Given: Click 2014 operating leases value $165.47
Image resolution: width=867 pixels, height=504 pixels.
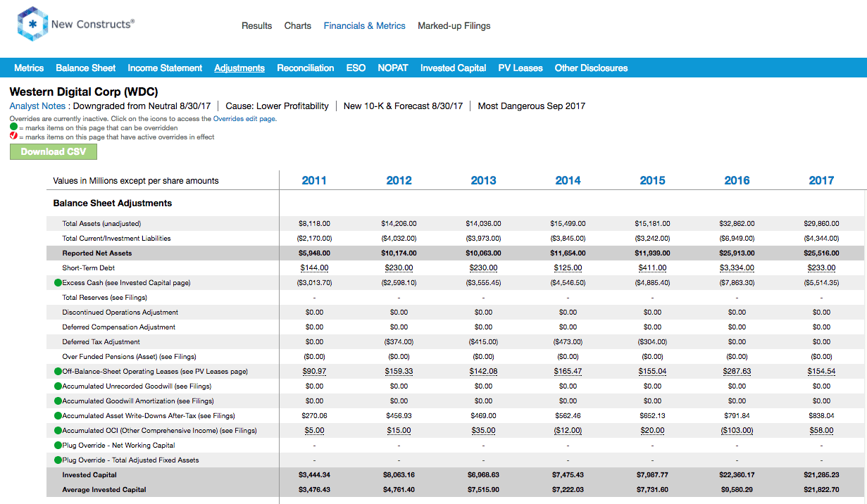Looking at the screenshot, I should click(x=568, y=372).
